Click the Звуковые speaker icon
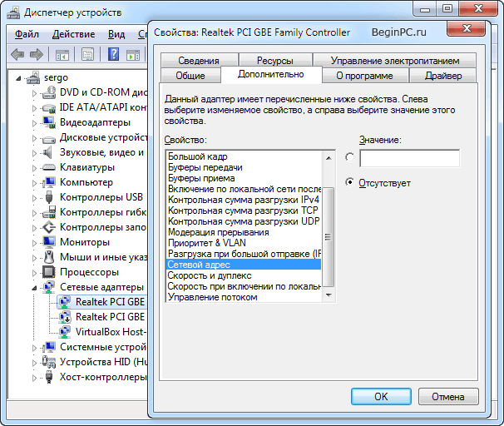The width and height of the screenshot is (504, 426). (x=47, y=152)
